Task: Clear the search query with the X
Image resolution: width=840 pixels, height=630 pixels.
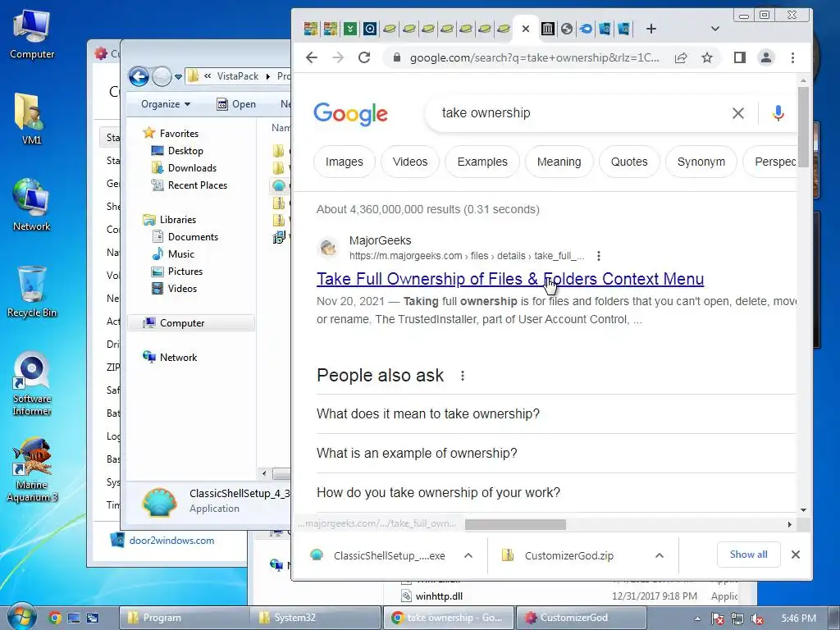Action: click(x=738, y=113)
